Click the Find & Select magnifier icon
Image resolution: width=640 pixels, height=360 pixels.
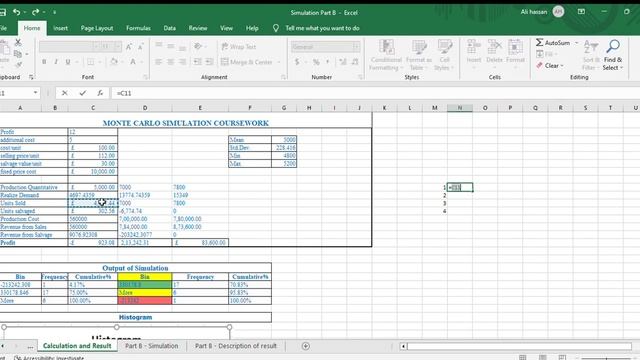click(x=613, y=47)
